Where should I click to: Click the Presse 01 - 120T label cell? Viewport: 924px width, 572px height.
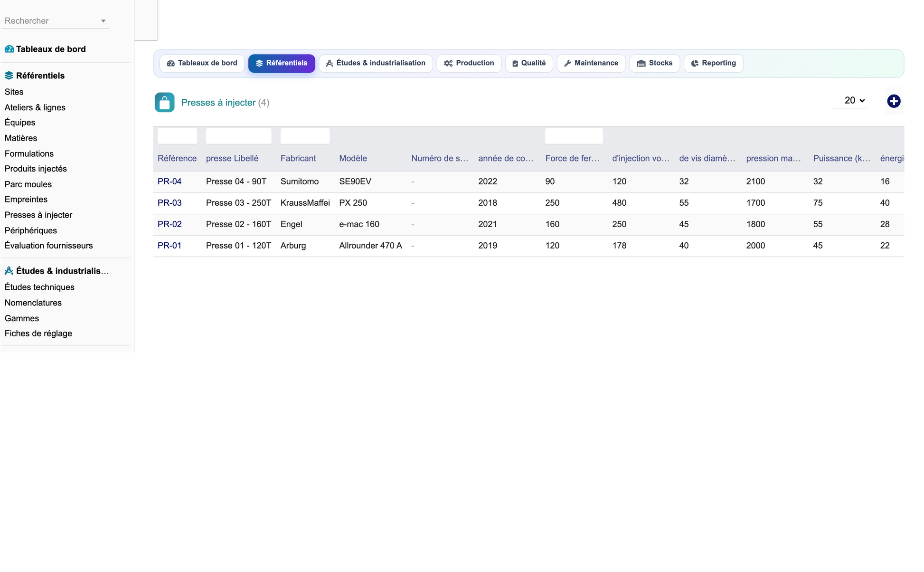coord(239,246)
